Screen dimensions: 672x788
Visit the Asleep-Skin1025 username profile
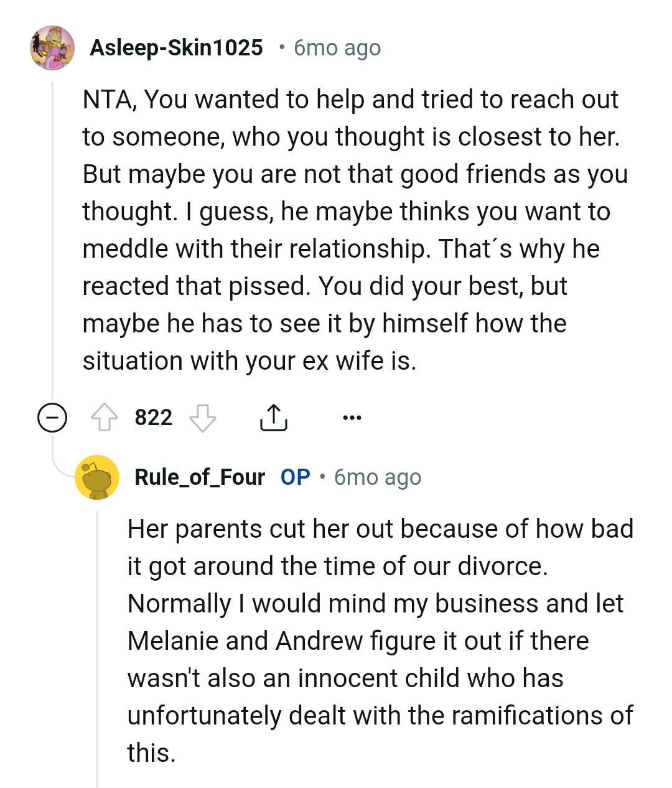coord(176,48)
